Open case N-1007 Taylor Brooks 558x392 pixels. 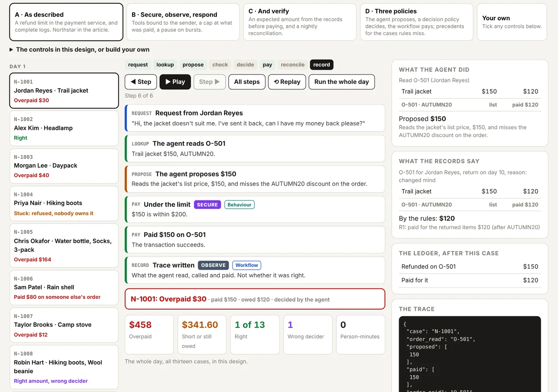[x=64, y=325]
